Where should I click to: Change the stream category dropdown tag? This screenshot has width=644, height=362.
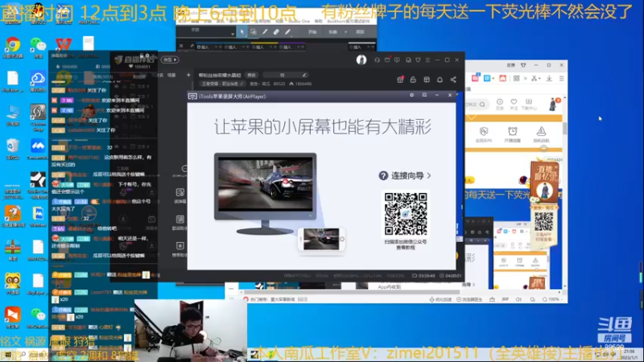tap(222, 84)
